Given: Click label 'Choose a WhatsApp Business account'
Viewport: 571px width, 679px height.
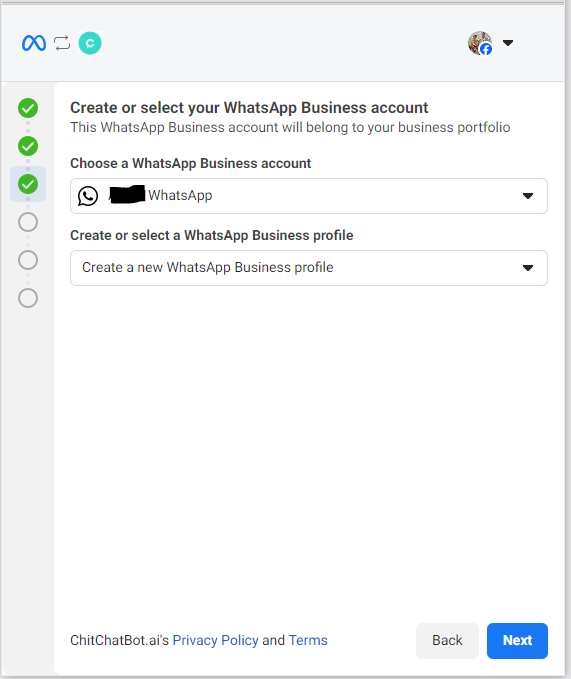Looking at the screenshot, I should pos(190,163).
